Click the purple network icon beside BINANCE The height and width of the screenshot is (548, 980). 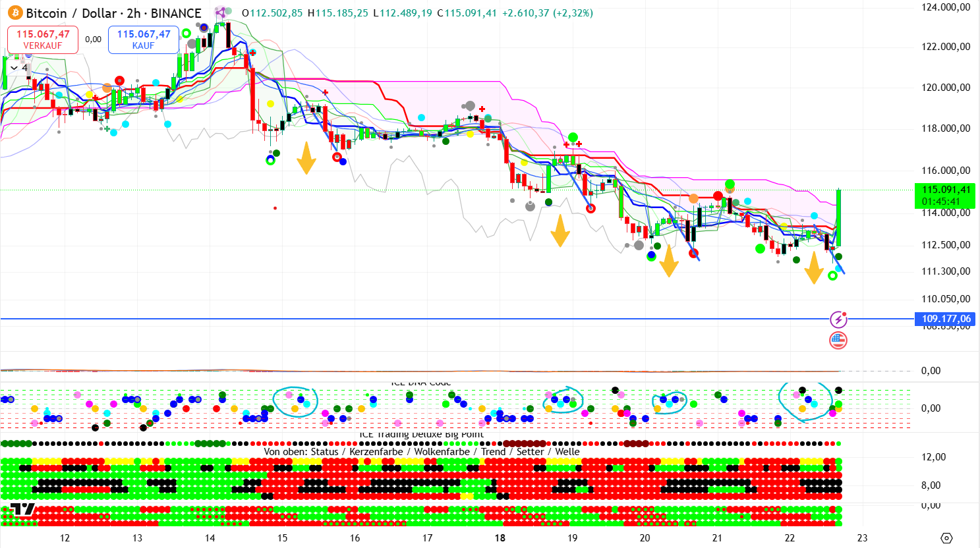point(220,13)
